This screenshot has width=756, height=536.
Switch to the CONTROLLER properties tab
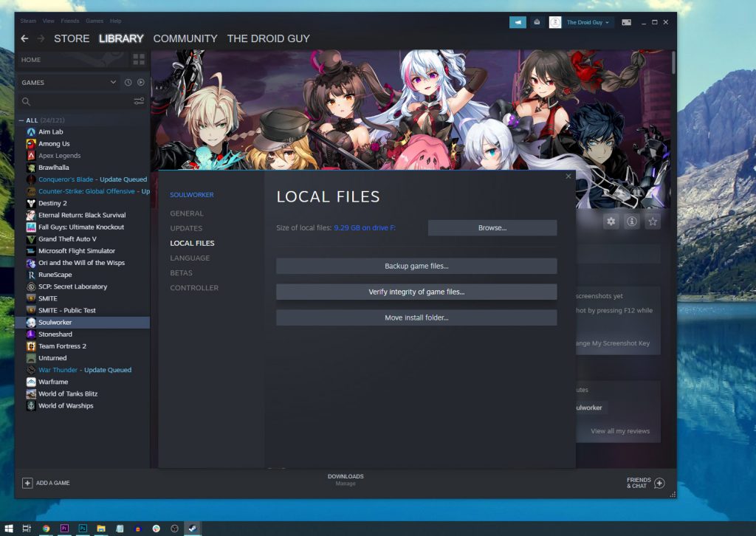194,288
